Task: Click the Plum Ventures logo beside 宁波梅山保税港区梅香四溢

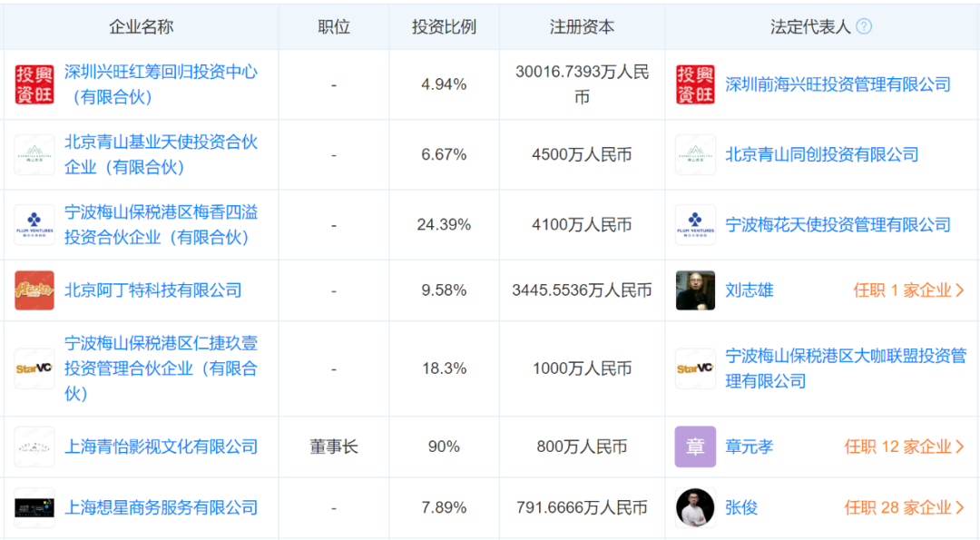Action: tap(34, 225)
